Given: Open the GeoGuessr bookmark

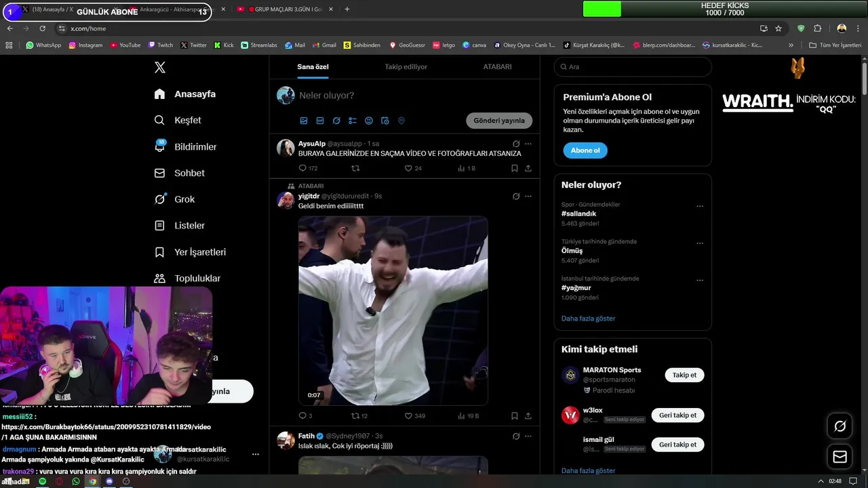Looking at the screenshot, I should click(407, 45).
